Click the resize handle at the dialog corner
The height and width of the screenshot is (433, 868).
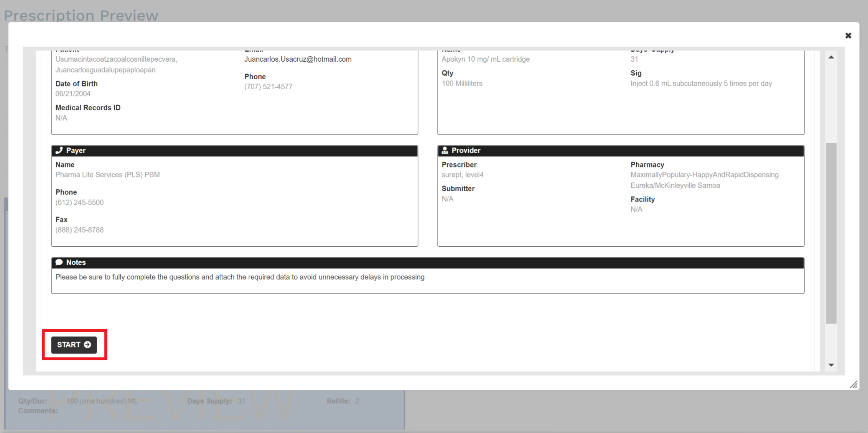[854, 385]
